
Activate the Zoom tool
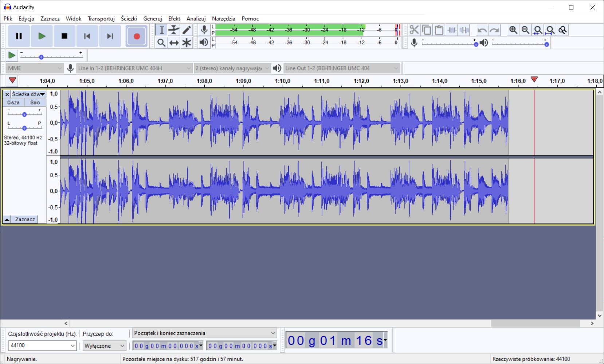click(161, 43)
